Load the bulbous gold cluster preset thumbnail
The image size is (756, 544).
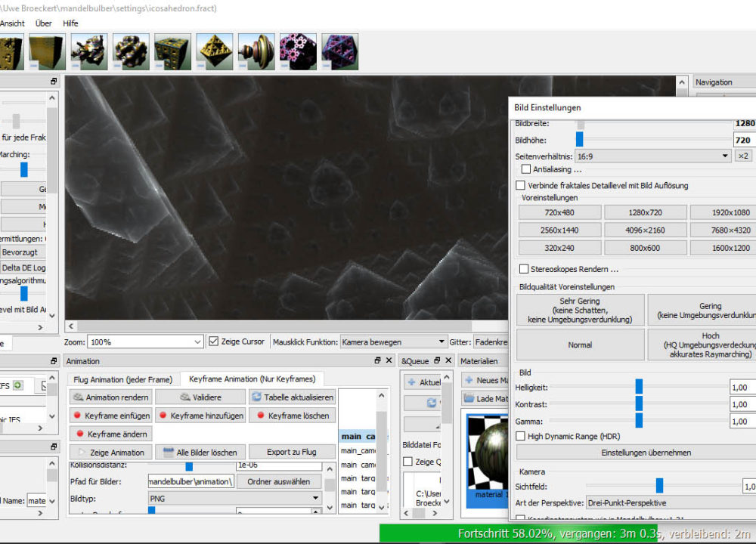pyautogui.click(x=131, y=51)
